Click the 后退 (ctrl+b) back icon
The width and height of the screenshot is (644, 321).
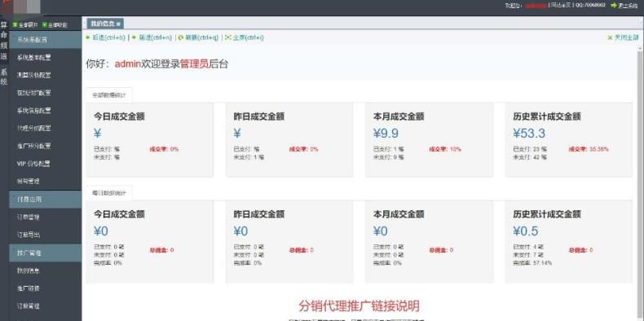coord(87,37)
